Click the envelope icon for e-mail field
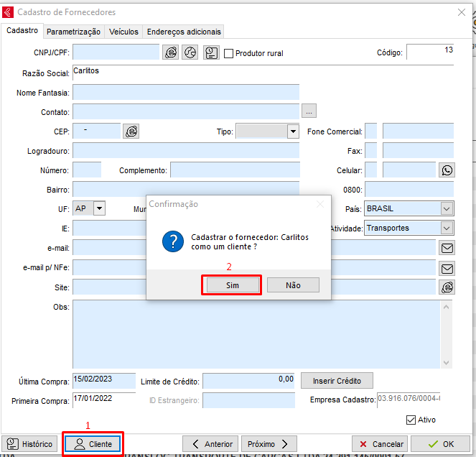Screen dimensions: 476x457 click(447, 248)
